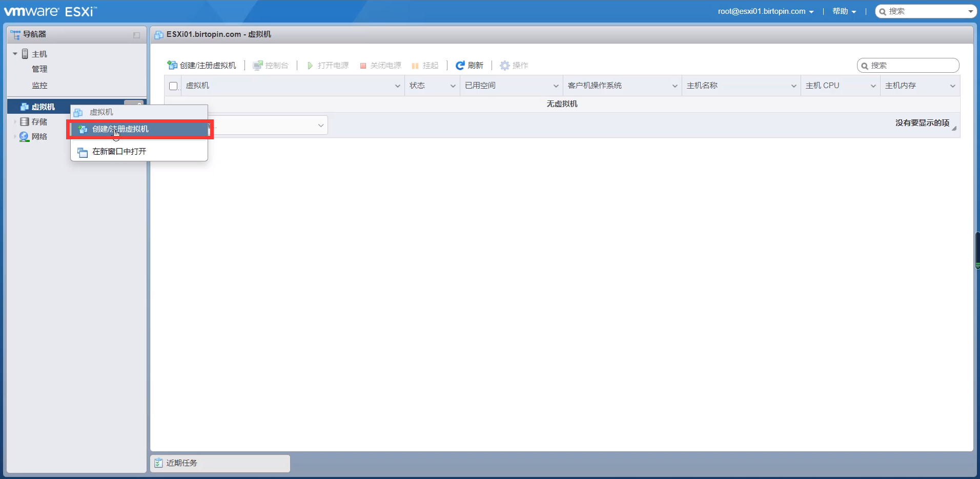This screenshot has height=479, width=980.
Task: Click the 刷新 toolbar button
Action: 469,65
